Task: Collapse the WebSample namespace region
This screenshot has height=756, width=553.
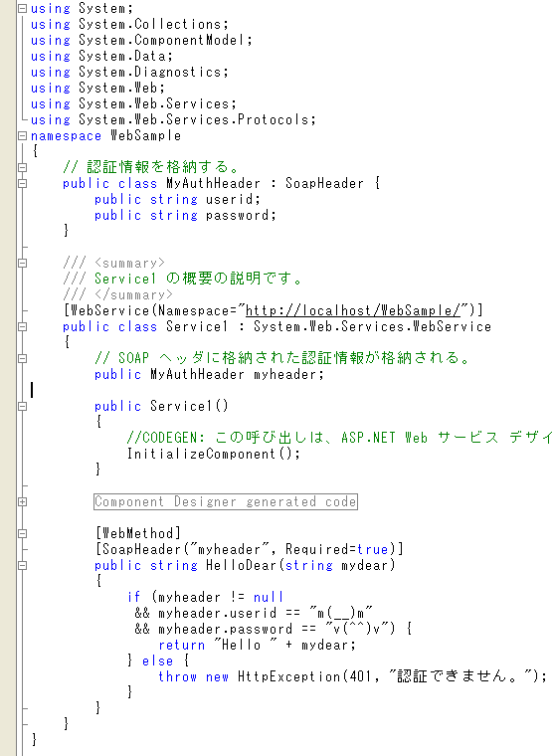Action: [x=22, y=136]
